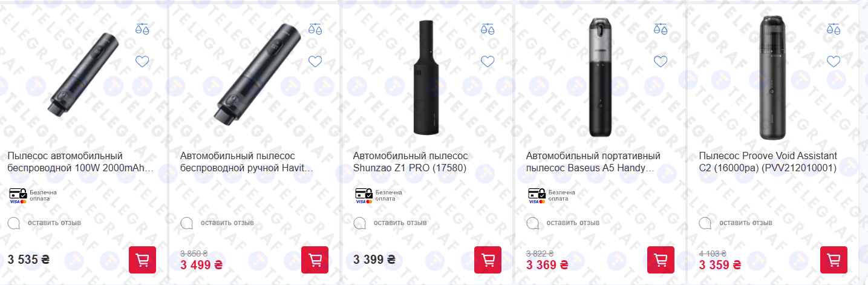Add Havit handheld vacuum to cart
The image size is (868, 285).
pyautogui.click(x=315, y=260)
